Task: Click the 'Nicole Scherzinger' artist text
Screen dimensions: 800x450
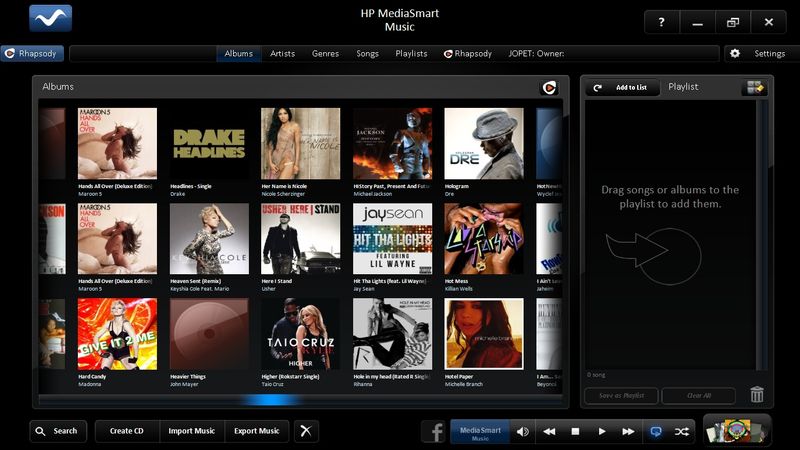Action: coord(283,194)
